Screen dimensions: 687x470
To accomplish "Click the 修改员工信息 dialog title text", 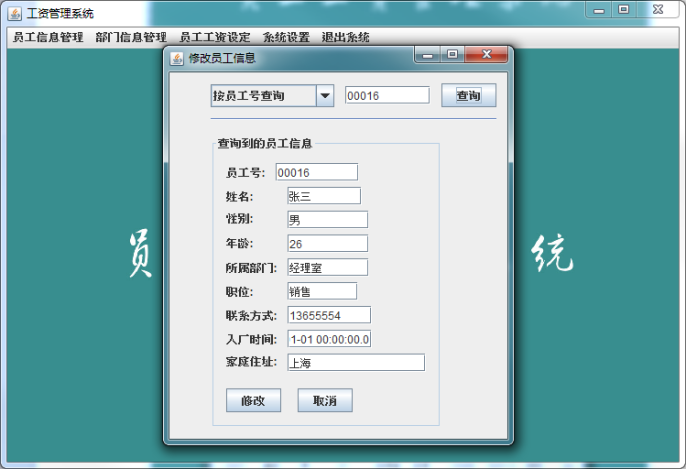I will pos(222,58).
